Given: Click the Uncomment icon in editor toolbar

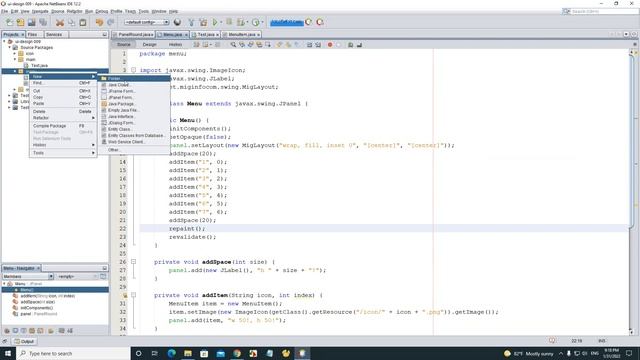Looking at the screenshot, I should pos(359,45).
